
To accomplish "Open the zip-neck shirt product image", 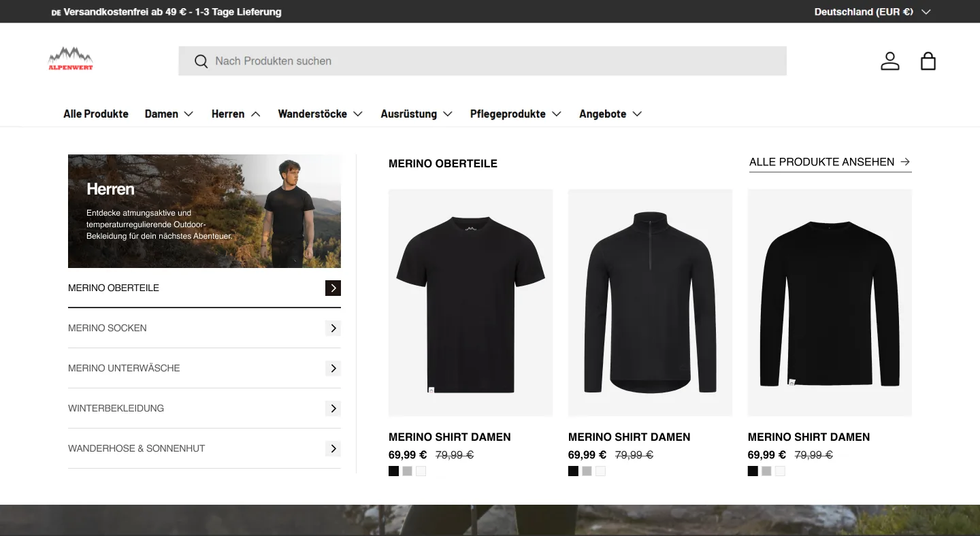I will click(x=650, y=303).
